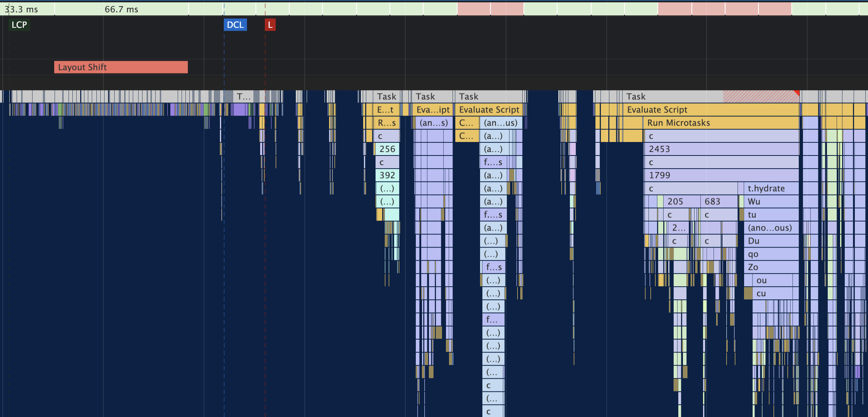Screen dimensions: 868x417
Task: Select the DCL timing marker
Action: (235, 25)
